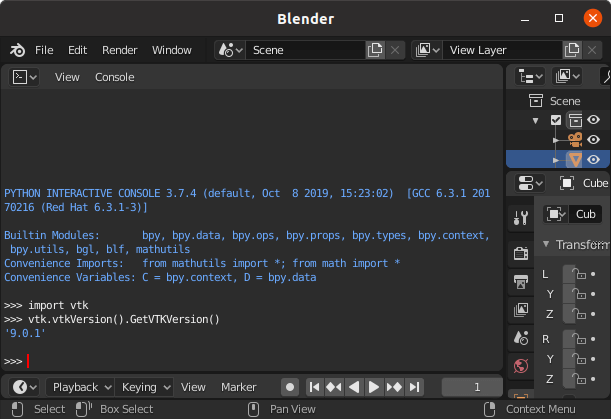
Task: Toggle the Location Y lock icon
Action: [579, 293]
